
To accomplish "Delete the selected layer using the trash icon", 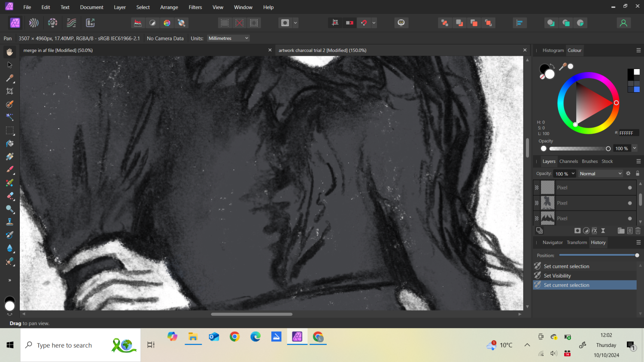I will tap(638, 230).
